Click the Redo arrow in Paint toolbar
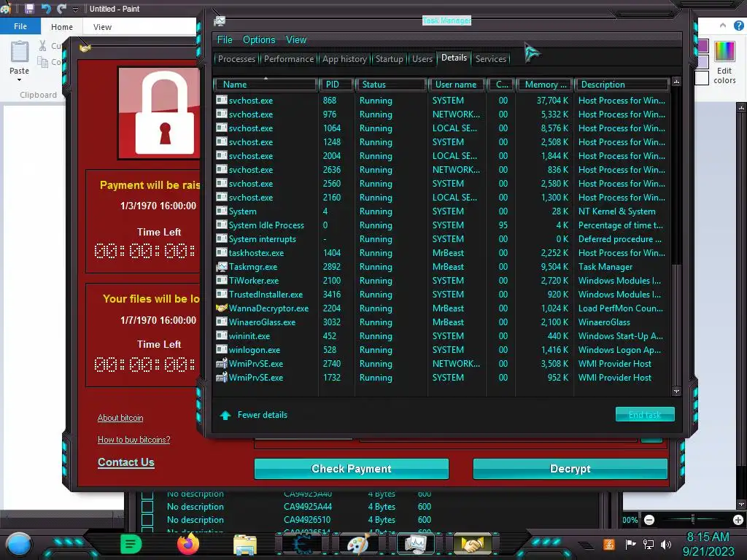 point(61,9)
